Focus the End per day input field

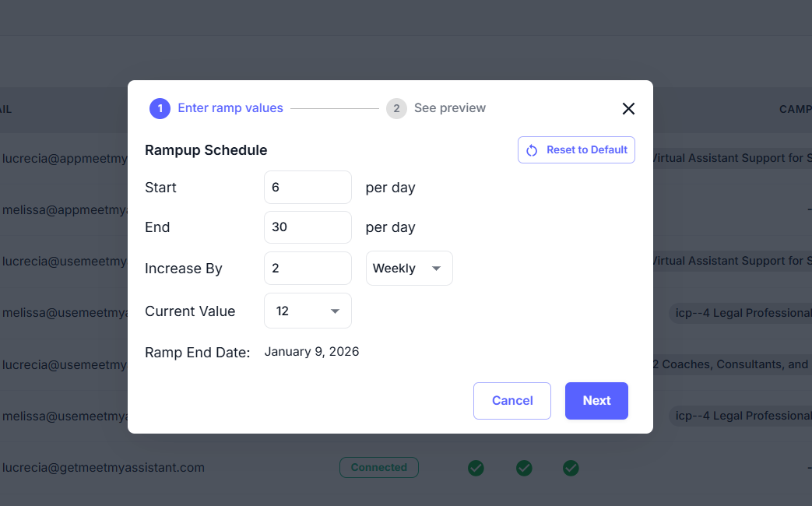308,227
